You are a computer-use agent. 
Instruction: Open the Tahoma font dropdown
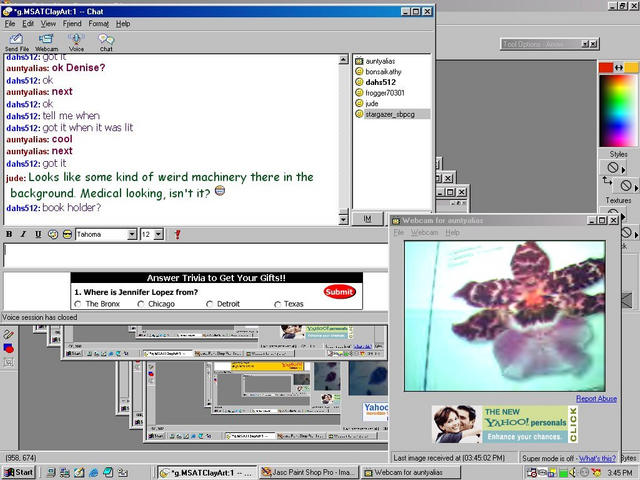pos(132,234)
